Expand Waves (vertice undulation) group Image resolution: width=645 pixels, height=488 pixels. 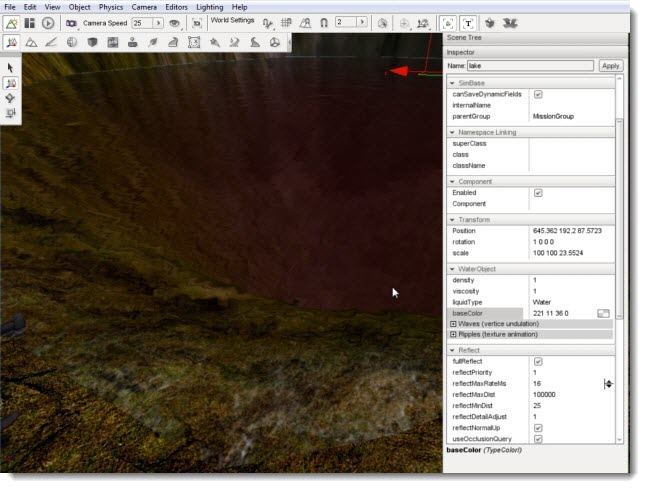[x=453, y=324]
